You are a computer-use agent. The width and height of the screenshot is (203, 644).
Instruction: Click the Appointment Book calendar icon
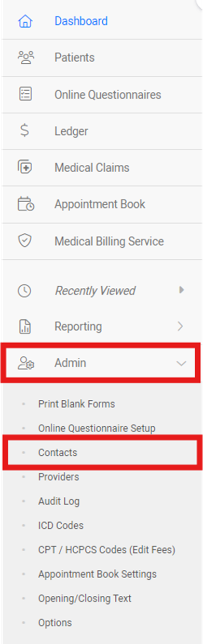point(25,204)
